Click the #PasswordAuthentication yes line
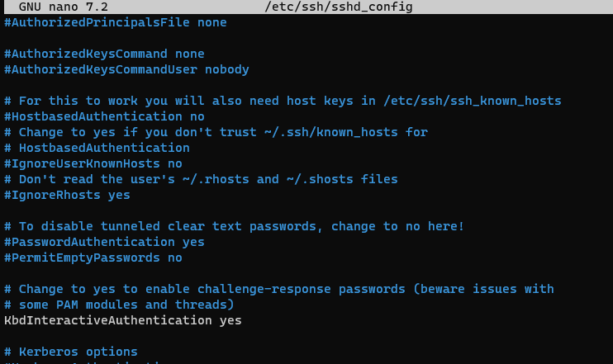 [x=104, y=242]
